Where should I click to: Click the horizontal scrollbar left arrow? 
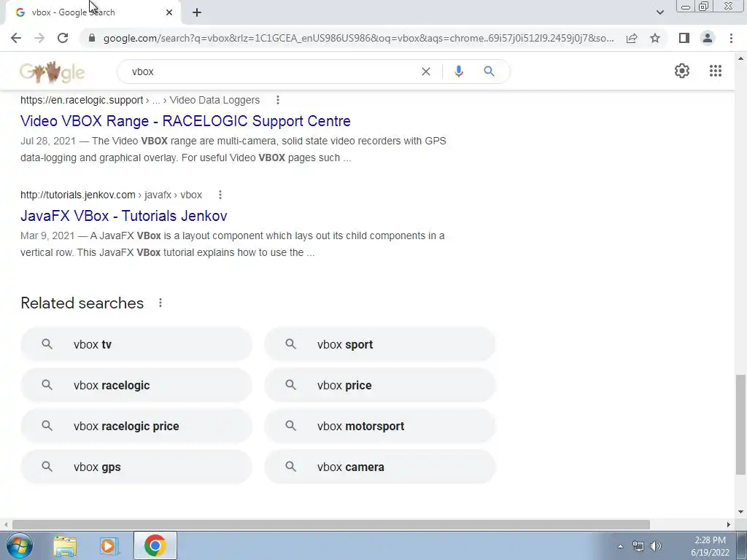(6, 524)
